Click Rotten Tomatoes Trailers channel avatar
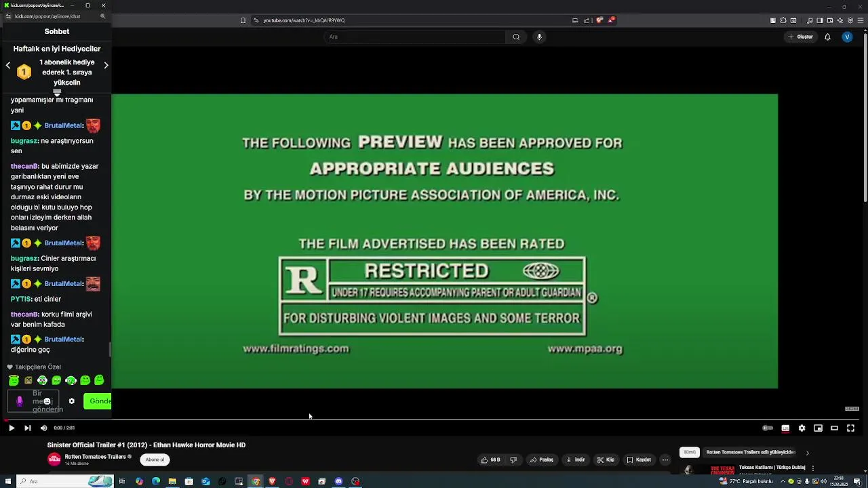This screenshot has height=488, width=868. click(x=54, y=460)
